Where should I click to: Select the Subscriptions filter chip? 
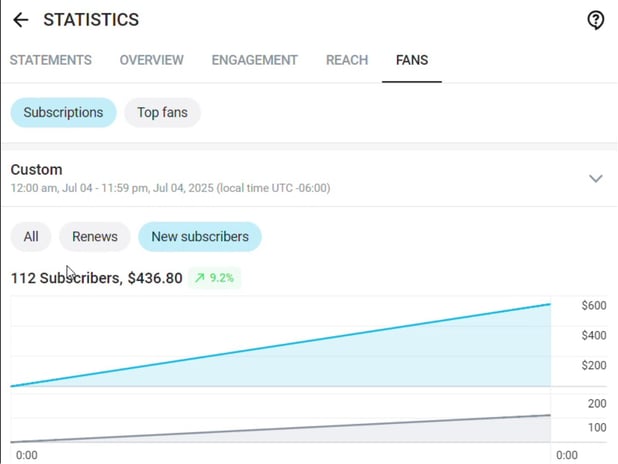(63, 112)
